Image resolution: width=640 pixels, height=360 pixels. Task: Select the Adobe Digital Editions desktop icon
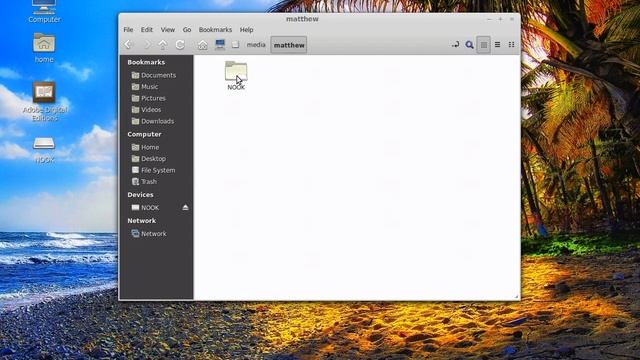coord(44,101)
